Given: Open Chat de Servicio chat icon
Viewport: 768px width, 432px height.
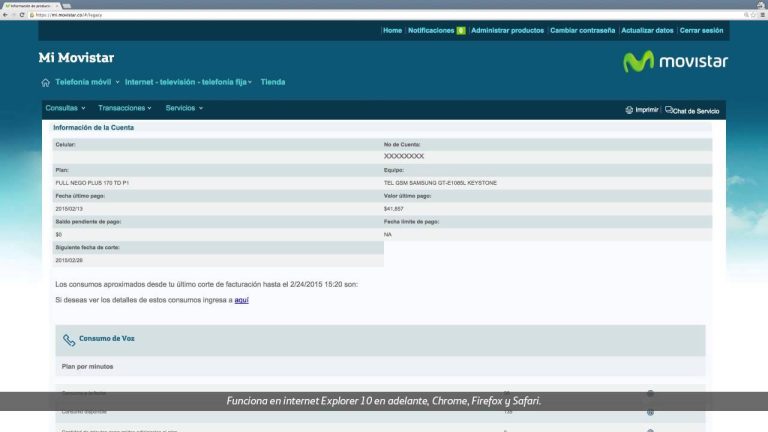Looking at the screenshot, I should pos(669,109).
